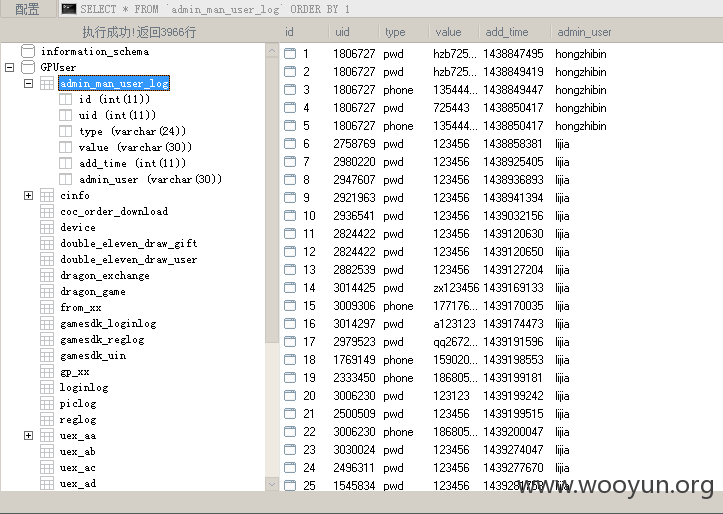
Task: Click the gamesdk_loginlog table icon
Action: click(47, 324)
